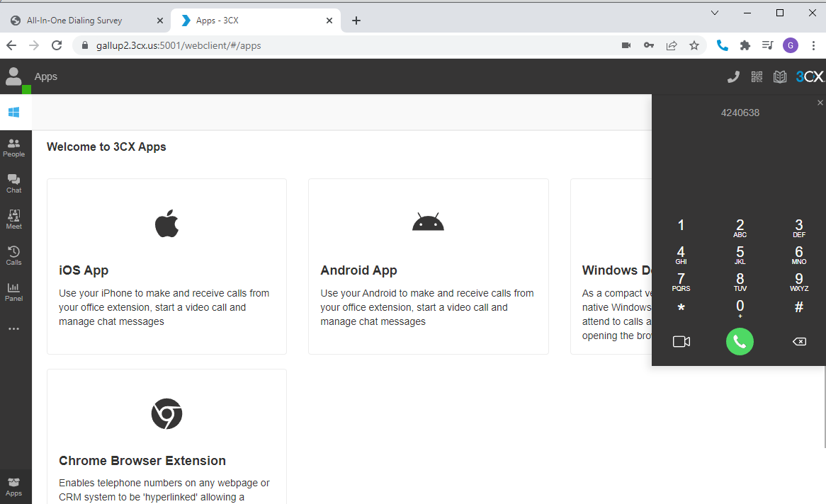Select the Windows logo tab icon

pyautogui.click(x=14, y=112)
